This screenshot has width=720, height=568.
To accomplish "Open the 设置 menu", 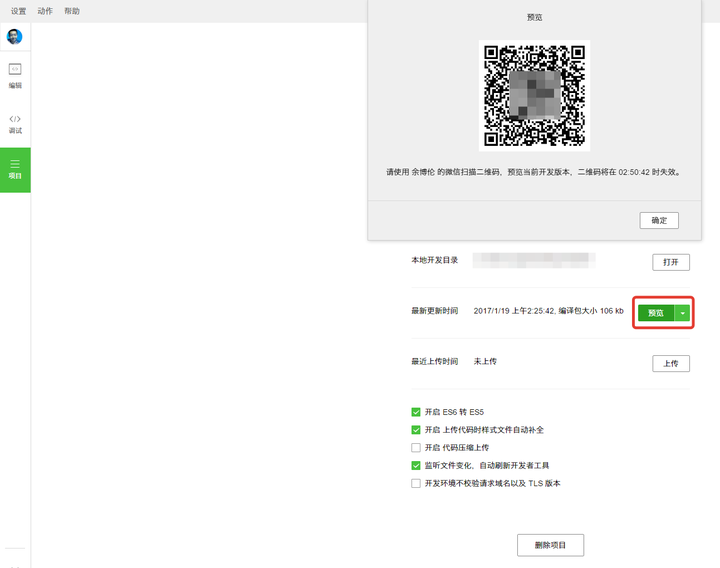I will click(x=18, y=11).
